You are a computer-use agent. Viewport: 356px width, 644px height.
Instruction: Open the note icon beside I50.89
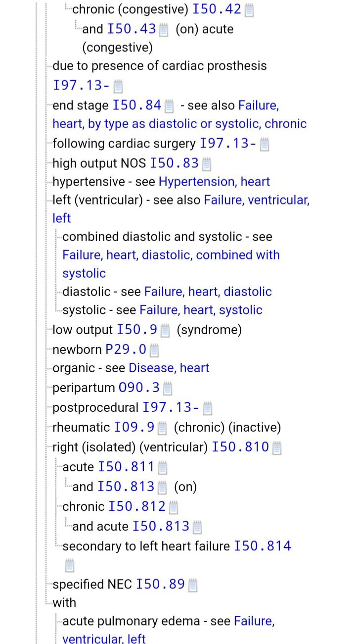point(193,585)
